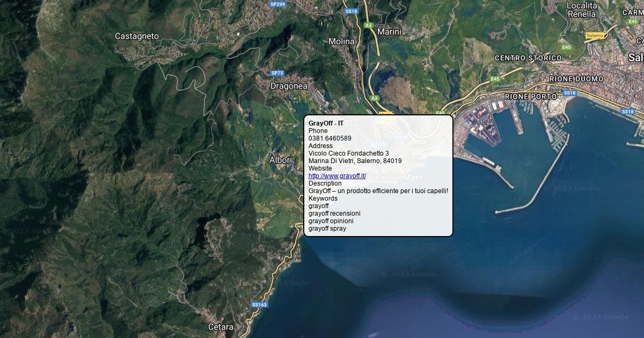644x338 pixels.
Task: Select the Cetara place label
Action: (221, 327)
